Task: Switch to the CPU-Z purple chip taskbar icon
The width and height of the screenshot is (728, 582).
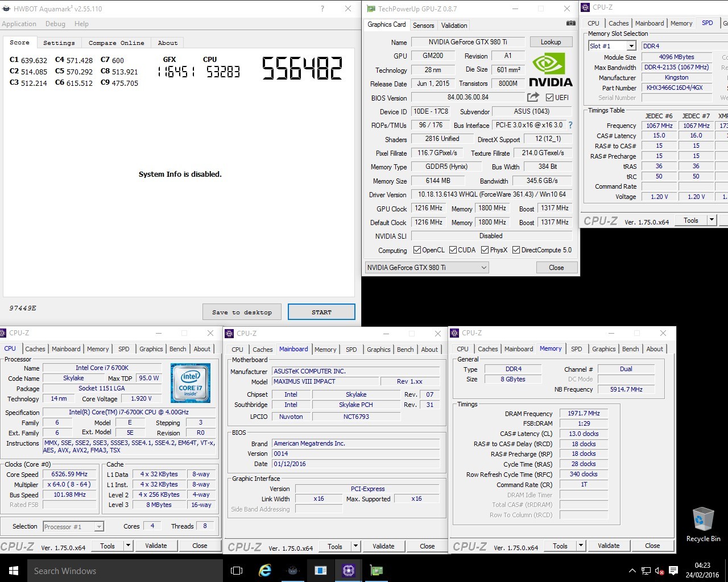Action: pyautogui.click(x=349, y=571)
